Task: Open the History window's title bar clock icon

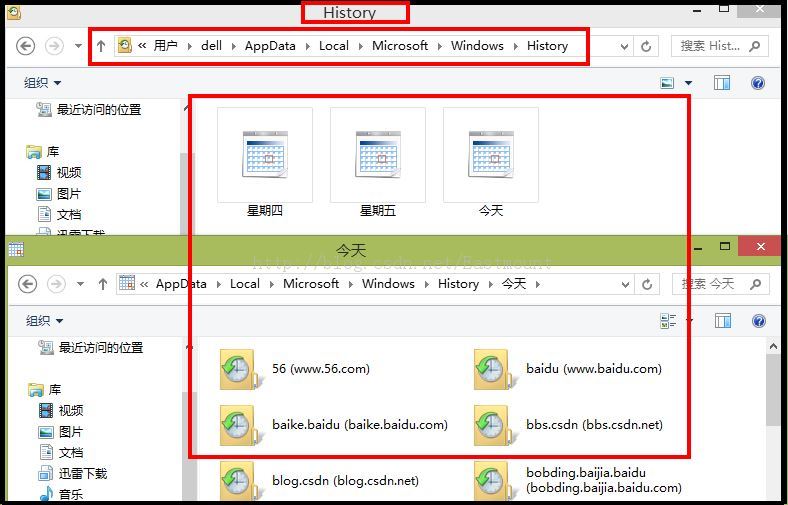Action: (x=14, y=13)
